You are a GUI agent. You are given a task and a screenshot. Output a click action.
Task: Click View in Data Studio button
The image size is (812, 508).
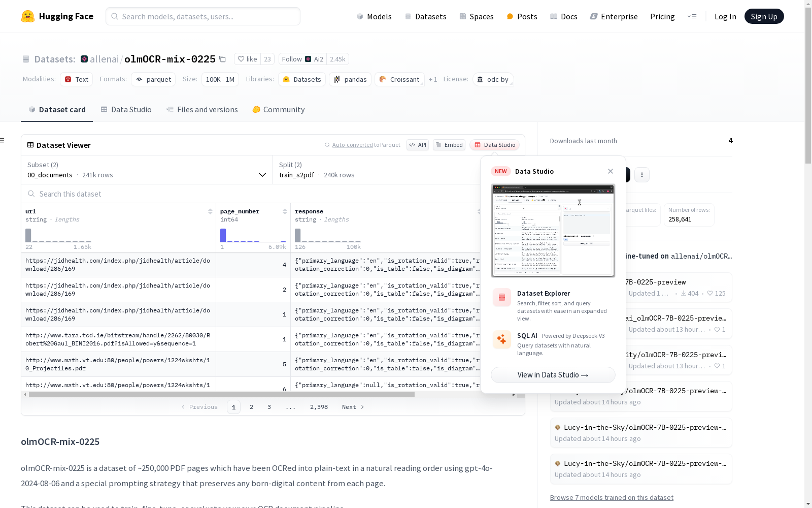[553, 375]
